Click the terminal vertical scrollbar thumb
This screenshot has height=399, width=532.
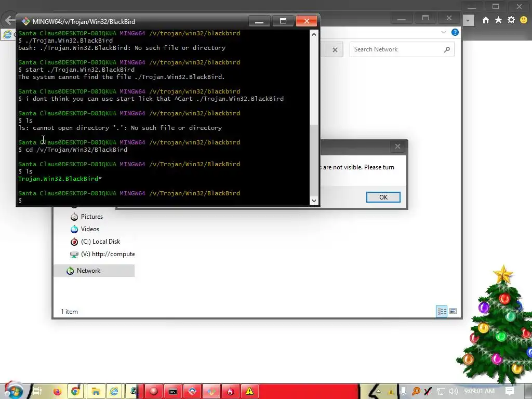(314, 160)
